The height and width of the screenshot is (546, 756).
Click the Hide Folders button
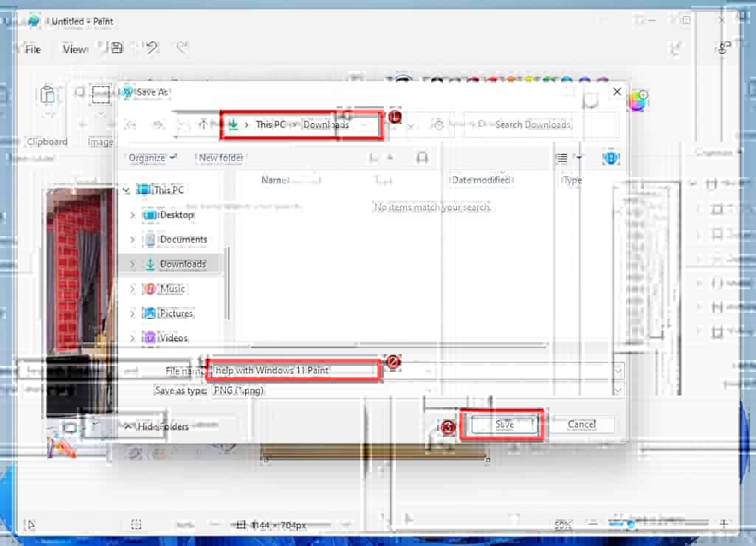click(x=157, y=426)
